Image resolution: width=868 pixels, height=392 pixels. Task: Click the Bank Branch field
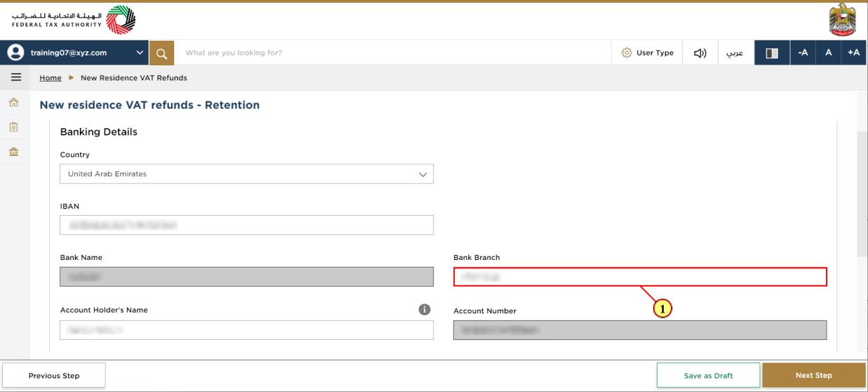click(x=640, y=277)
